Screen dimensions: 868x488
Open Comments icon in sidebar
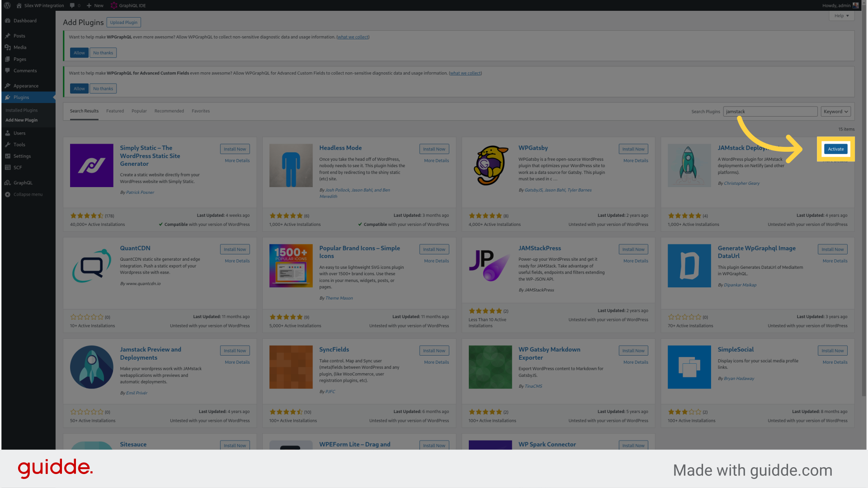coord(7,70)
